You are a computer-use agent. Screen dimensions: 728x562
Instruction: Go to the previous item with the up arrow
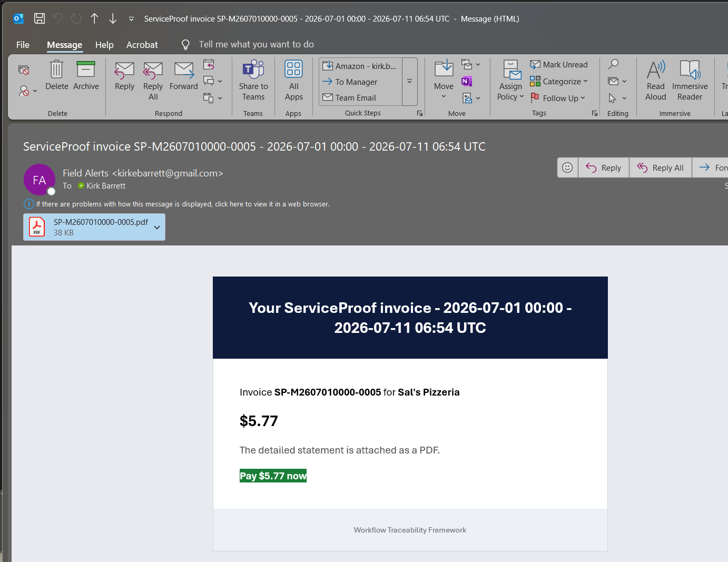click(x=94, y=18)
